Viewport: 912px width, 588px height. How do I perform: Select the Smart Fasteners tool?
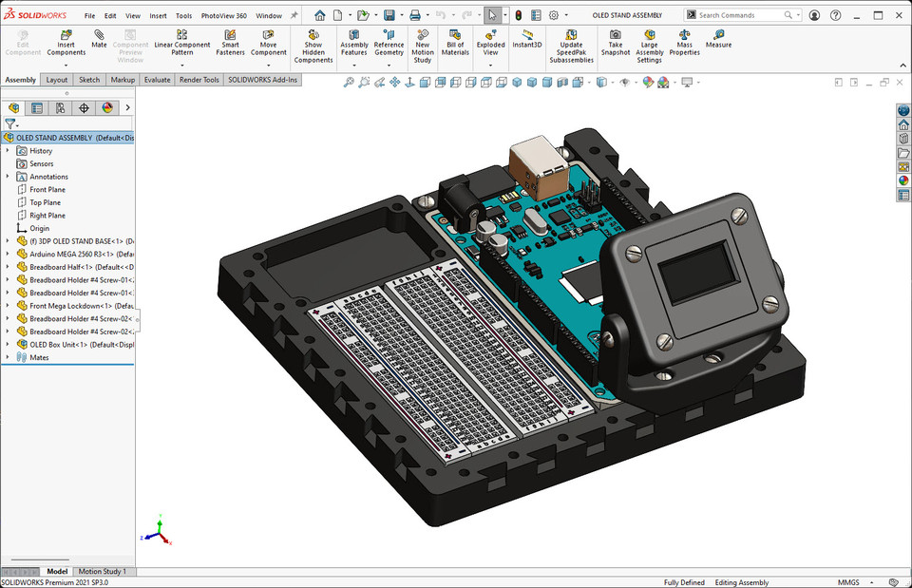coord(233,43)
